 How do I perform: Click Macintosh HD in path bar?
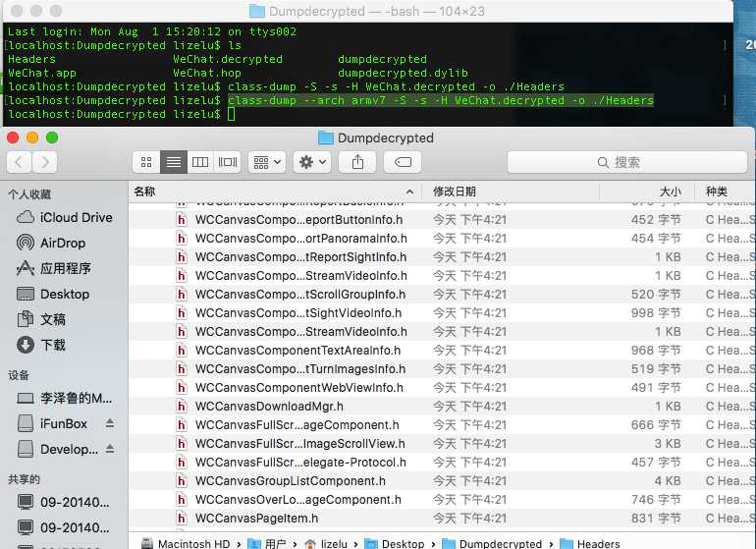click(186, 544)
